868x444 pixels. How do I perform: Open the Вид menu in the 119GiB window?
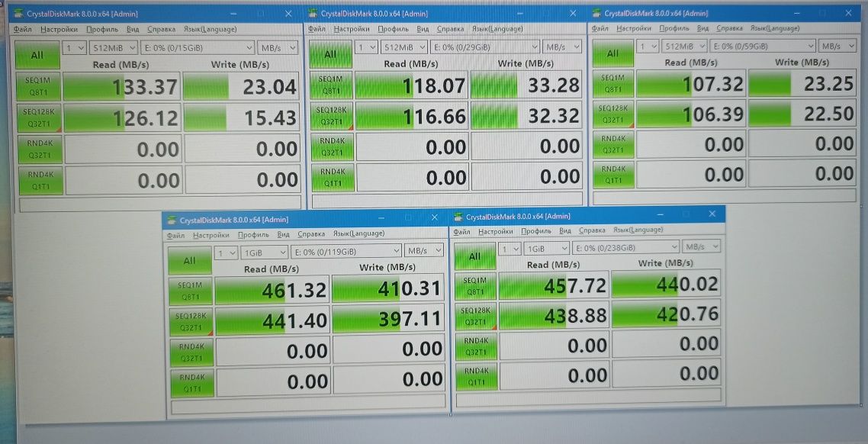tap(284, 234)
